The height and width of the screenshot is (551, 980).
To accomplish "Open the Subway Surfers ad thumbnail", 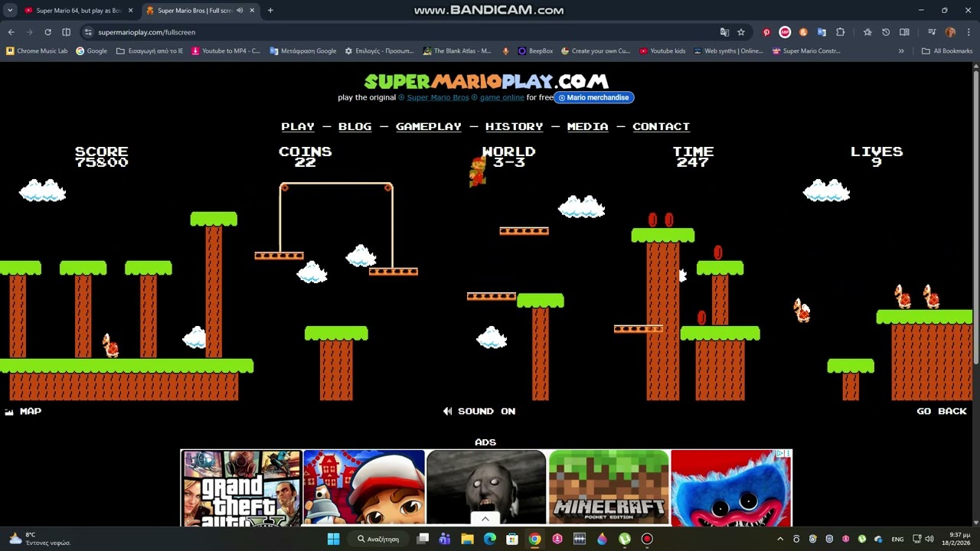I will (x=364, y=487).
